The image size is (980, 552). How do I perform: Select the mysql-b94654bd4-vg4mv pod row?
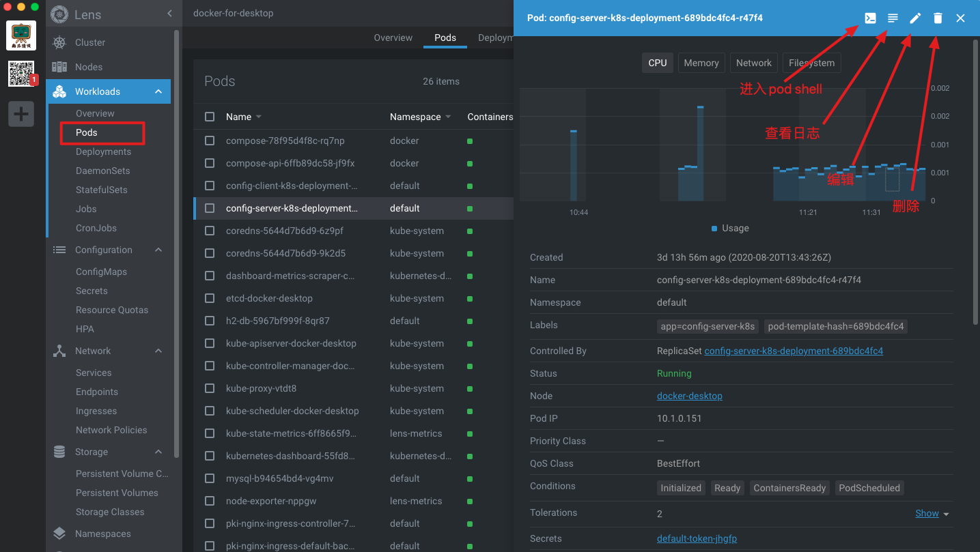click(353, 478)
